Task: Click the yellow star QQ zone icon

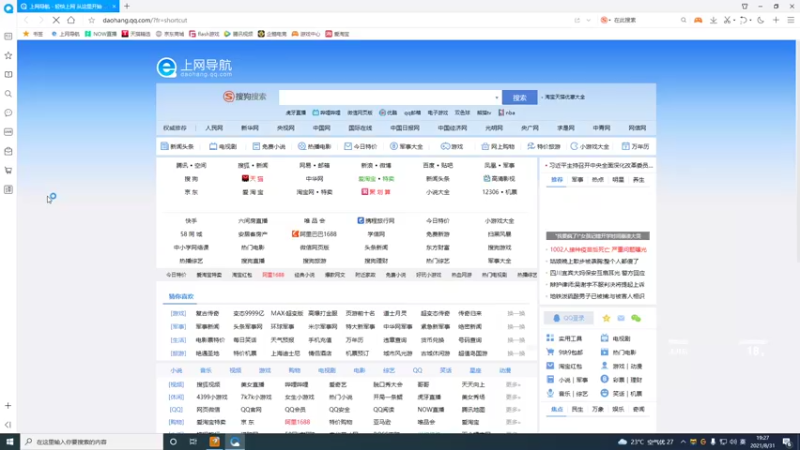Action: [x=606, y=318]
